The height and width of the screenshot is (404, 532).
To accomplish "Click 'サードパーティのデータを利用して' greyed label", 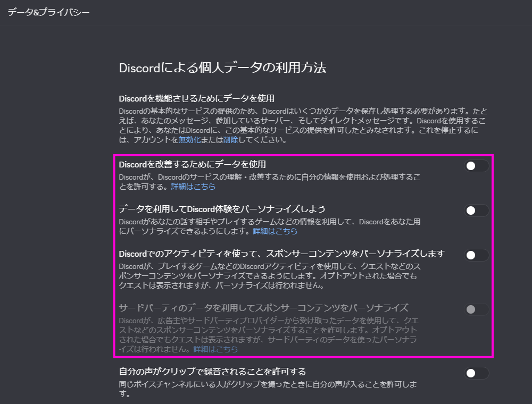I will pos(264,308).
